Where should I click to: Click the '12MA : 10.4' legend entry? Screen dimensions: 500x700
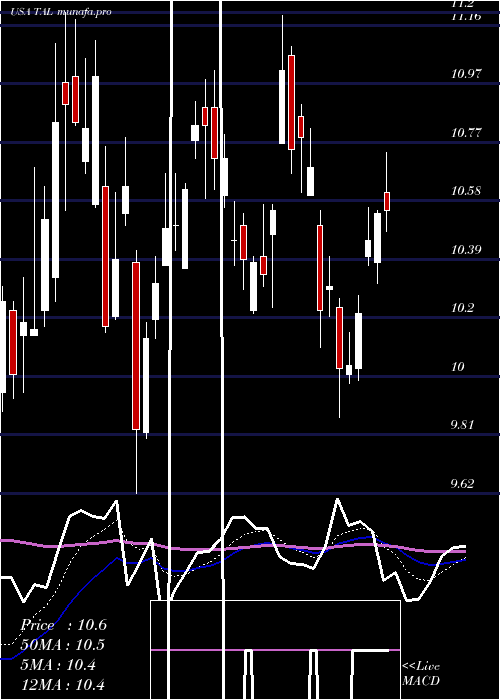62,684
